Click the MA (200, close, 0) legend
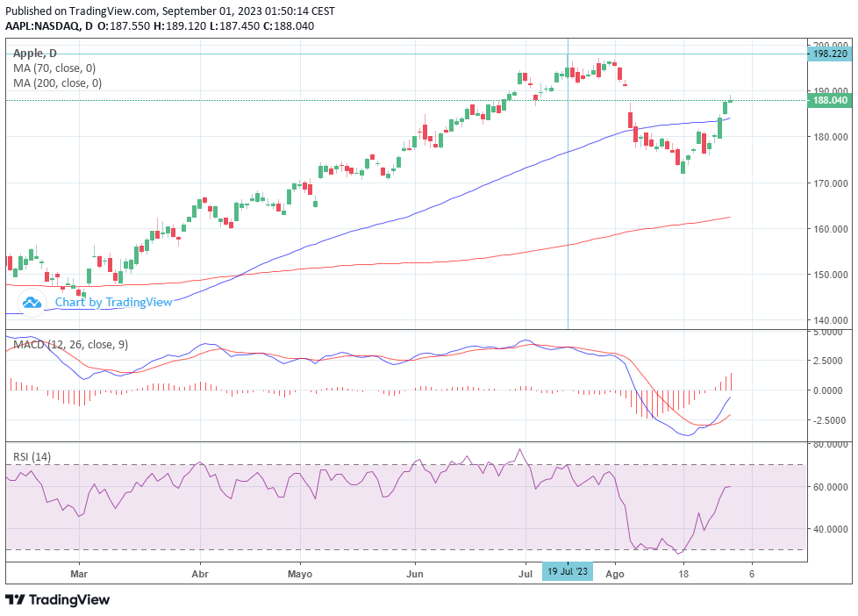The image size is (858, 616). pyautogui.click(x=57, y=83)
